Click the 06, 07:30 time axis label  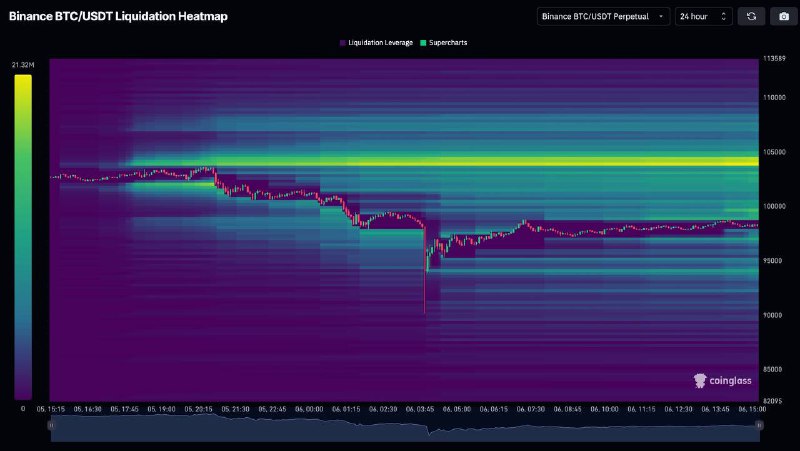click(x=531, y=409)
